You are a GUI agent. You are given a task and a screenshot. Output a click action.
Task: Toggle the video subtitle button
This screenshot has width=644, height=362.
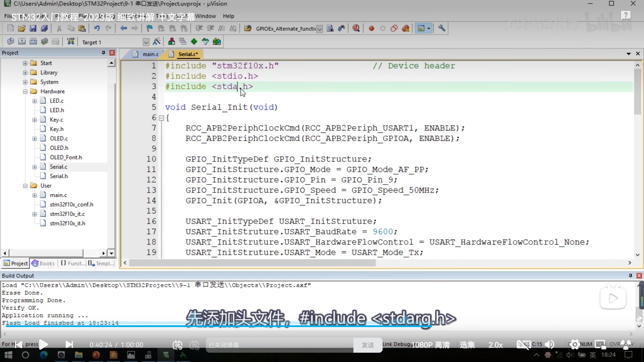(x=523, y=345)
